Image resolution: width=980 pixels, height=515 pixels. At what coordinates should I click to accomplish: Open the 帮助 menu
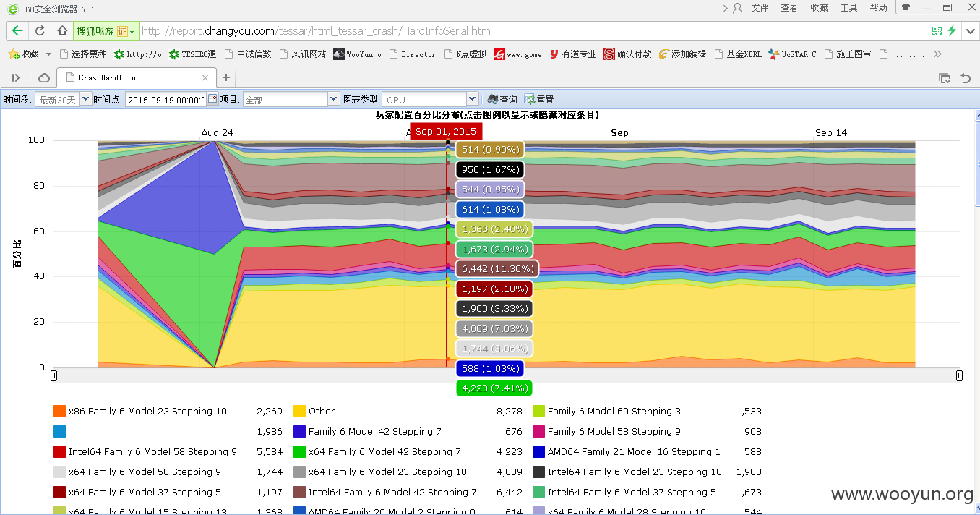[878, 8]
